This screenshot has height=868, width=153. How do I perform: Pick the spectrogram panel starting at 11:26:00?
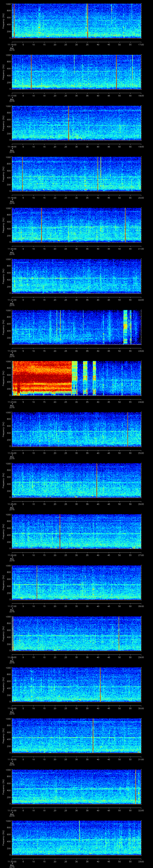point(77,531)
